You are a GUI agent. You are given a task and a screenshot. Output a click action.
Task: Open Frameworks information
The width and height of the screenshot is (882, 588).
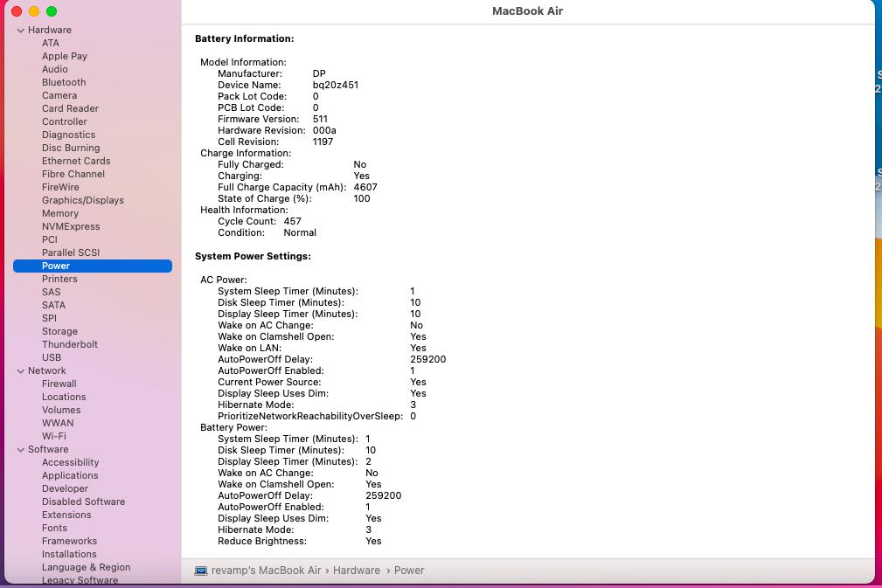coord(69,541)
